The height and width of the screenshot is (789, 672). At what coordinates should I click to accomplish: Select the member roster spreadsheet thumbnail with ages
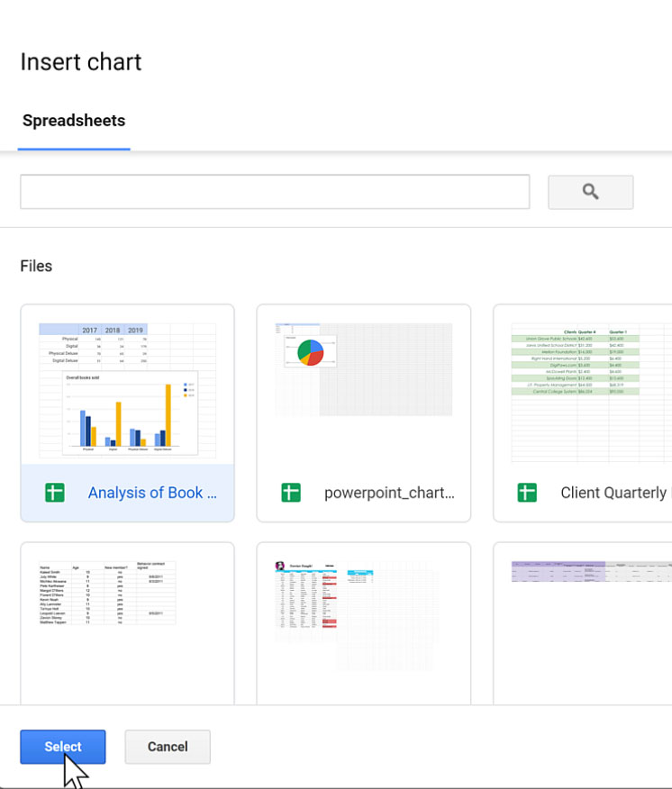coord(126,621)
